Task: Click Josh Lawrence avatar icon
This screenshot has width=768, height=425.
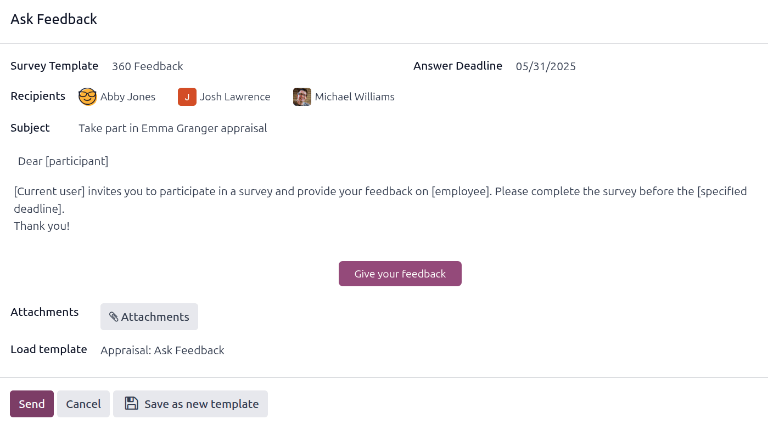Action: click(x=186, y=97)
